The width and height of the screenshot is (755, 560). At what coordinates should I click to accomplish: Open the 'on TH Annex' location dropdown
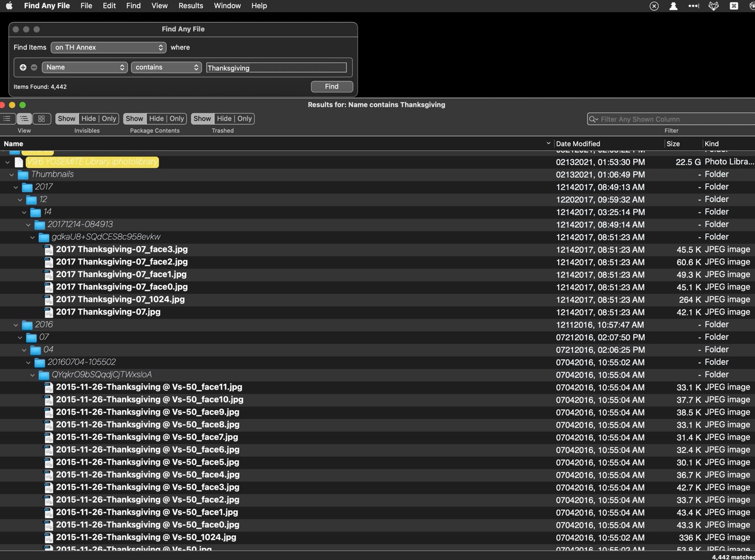point(108,48)
